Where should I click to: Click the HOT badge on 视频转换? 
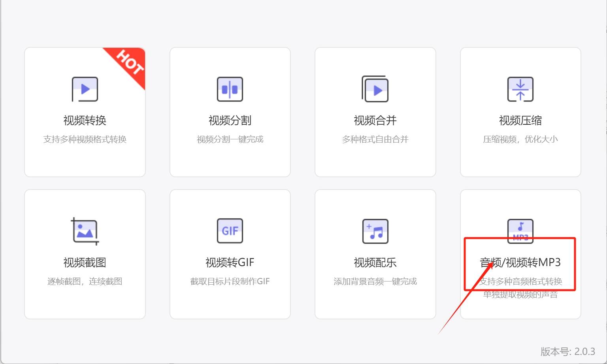(130, 66)
